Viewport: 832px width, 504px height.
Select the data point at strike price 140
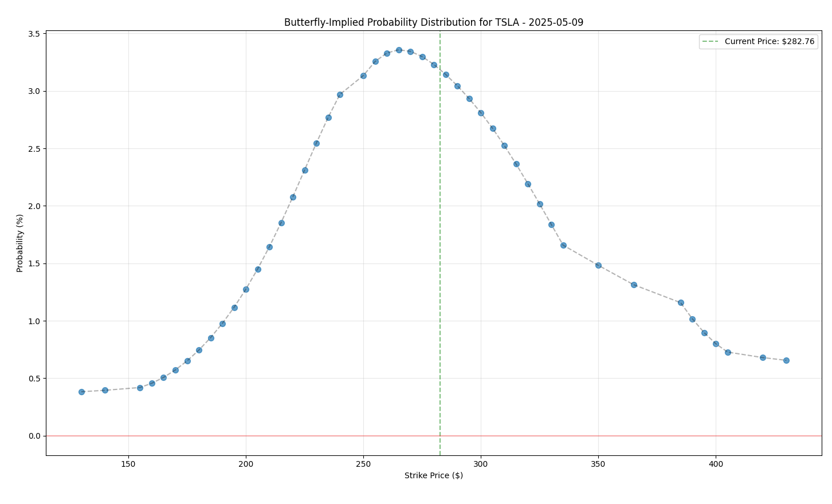click(x=105, y=390)
